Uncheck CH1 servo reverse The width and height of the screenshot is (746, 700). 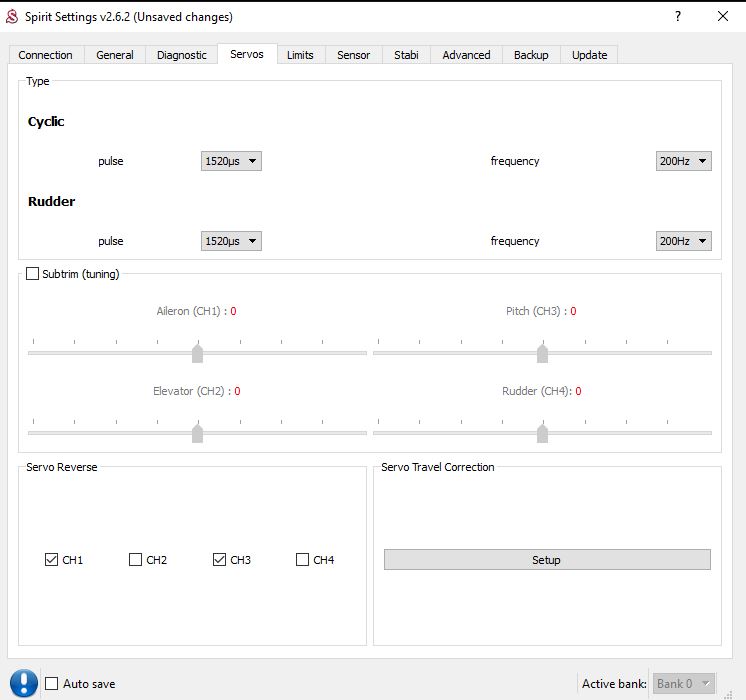tap(52, 560)
